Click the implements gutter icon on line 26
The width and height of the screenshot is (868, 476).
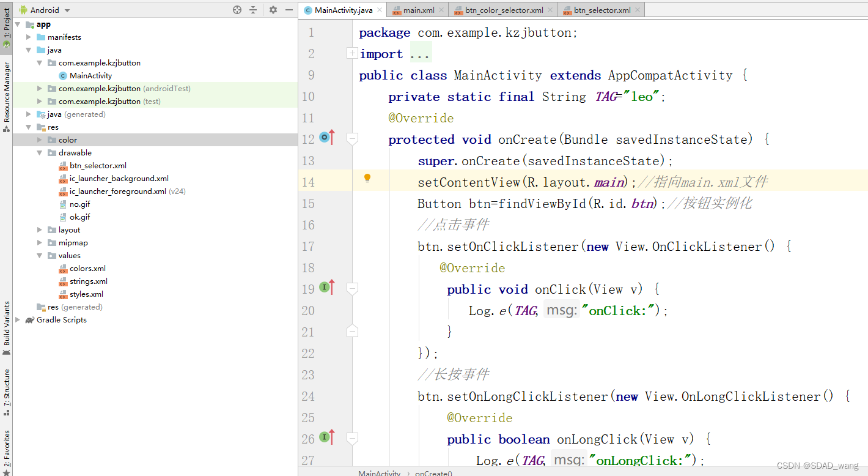coord(327,437)
